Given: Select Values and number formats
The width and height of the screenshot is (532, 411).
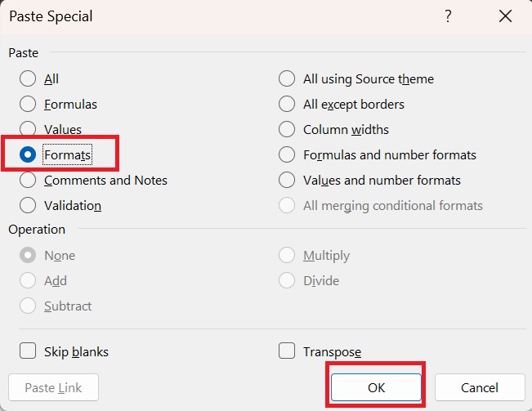Looking at the screenshot, I should [287, 180].
